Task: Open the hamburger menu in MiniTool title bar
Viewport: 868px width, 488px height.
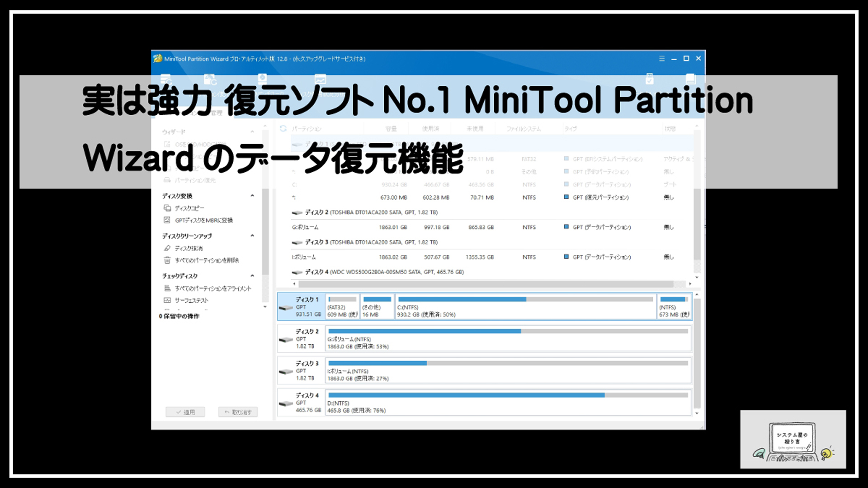Action: point(662,59)
